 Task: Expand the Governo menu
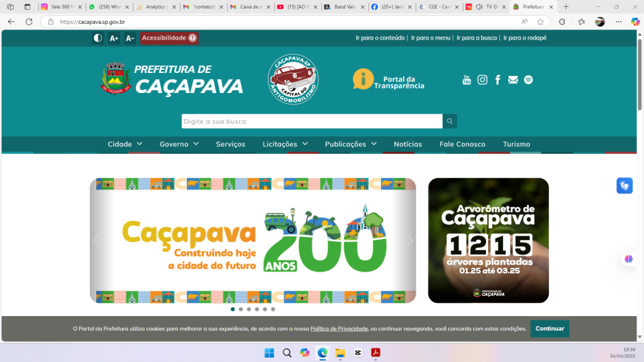pos(179,144)
